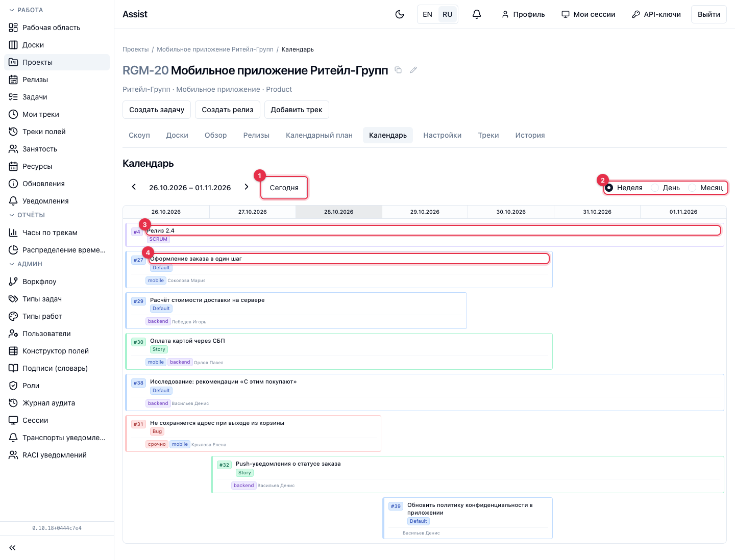Select Месяц view radio button
The width and height of the screenshot is (735, 560).
692,188
